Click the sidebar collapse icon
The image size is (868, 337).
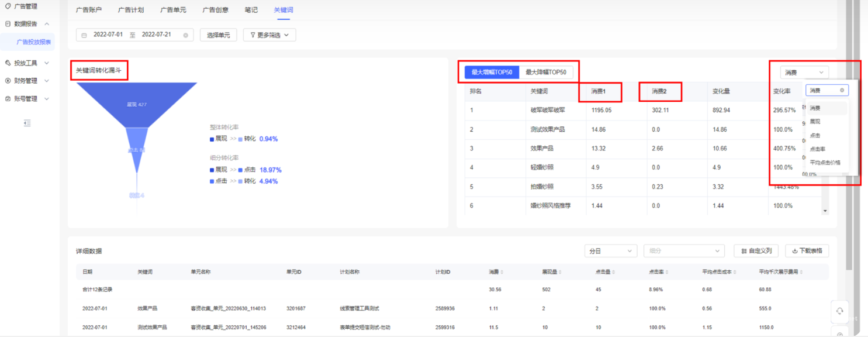click(x=27, y=123)
